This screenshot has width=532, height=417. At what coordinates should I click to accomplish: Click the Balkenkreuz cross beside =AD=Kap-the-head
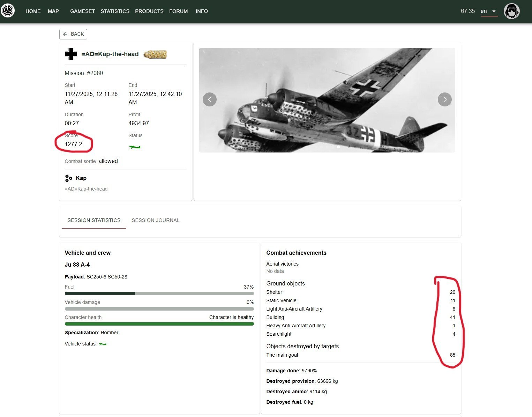coord(71,54)
